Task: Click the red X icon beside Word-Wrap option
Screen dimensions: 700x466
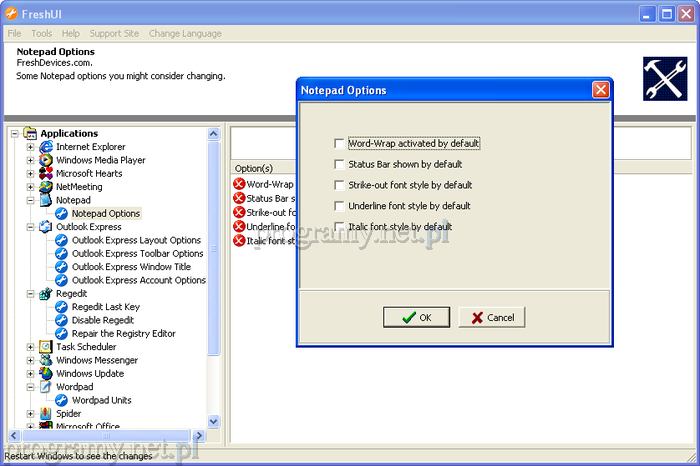Action: (x=239, y=184)
